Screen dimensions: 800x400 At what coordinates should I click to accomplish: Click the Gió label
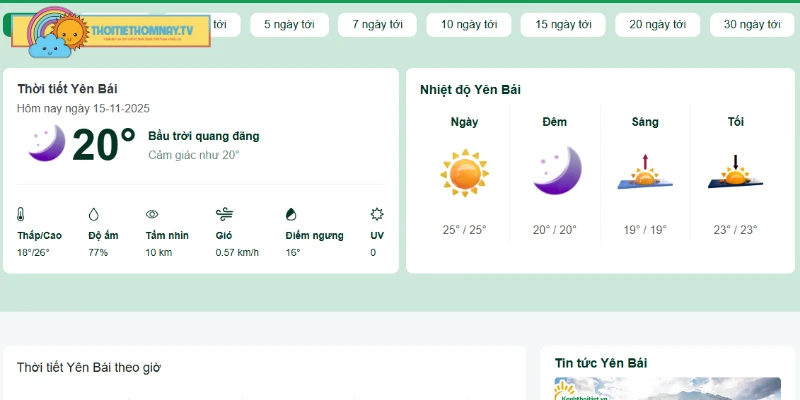coord(223,236)
